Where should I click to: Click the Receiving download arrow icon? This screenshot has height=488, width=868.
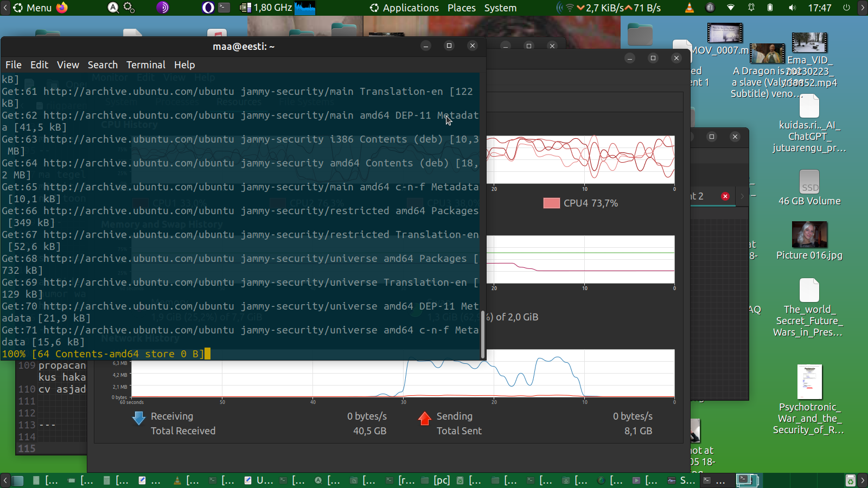click(139, 418)
